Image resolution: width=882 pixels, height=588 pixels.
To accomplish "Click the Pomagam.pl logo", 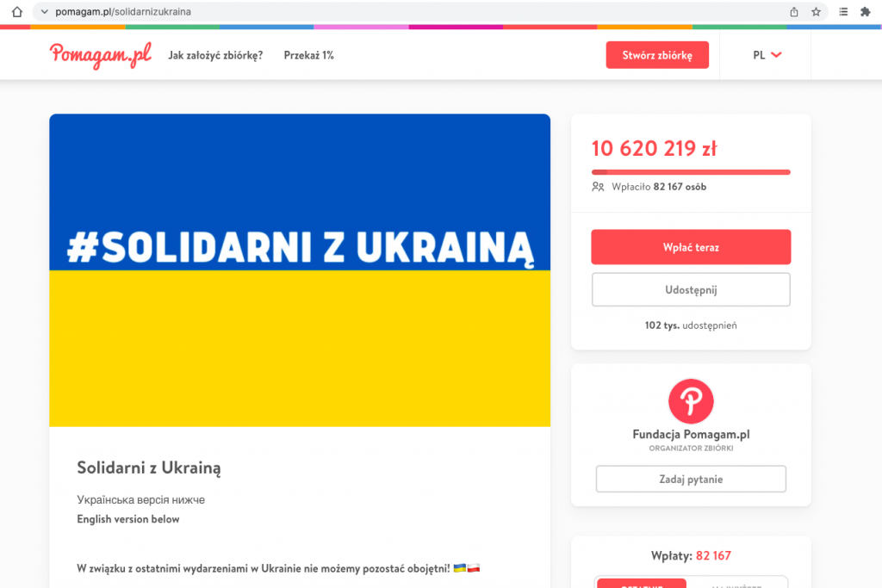I will tap(100, 55).
